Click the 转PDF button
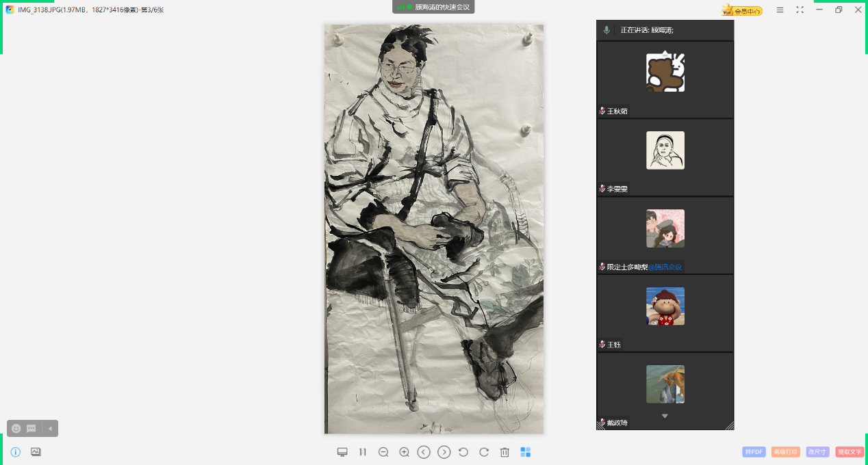The image size is (868, 465). (754, 452)
